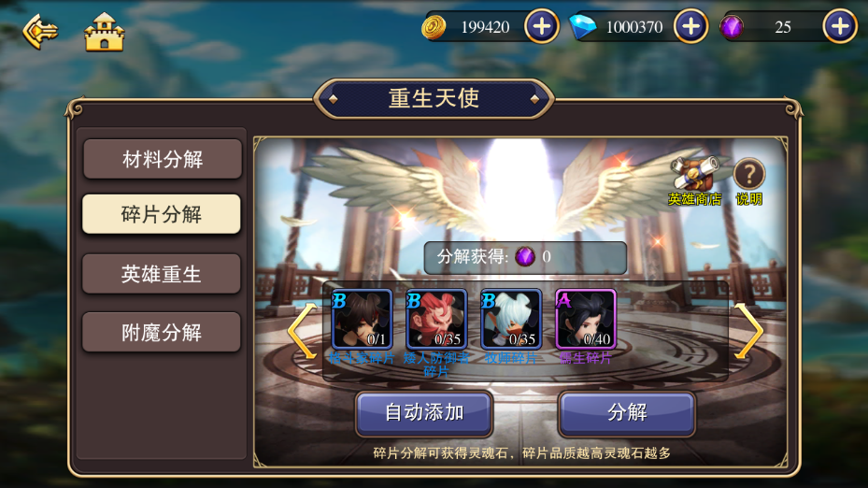Select the brown-haired B-rank fragment 0/1

(x=362, y=320)
